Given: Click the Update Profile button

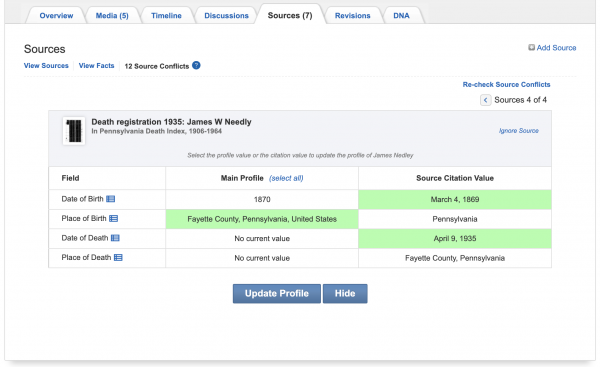Looking at the screenshot, I should coord(277,294).
